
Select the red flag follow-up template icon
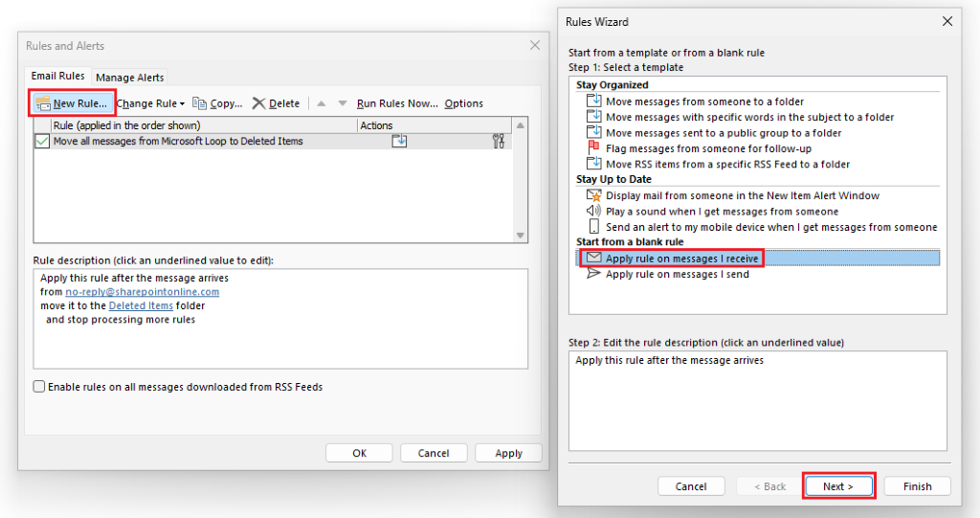(x=593, y=147)
